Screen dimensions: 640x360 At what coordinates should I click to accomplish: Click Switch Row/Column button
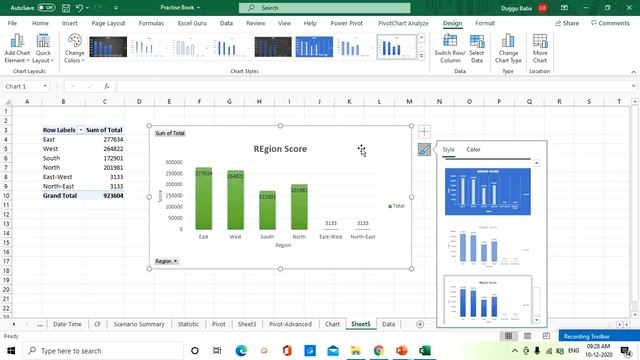(x=450, y=49)
